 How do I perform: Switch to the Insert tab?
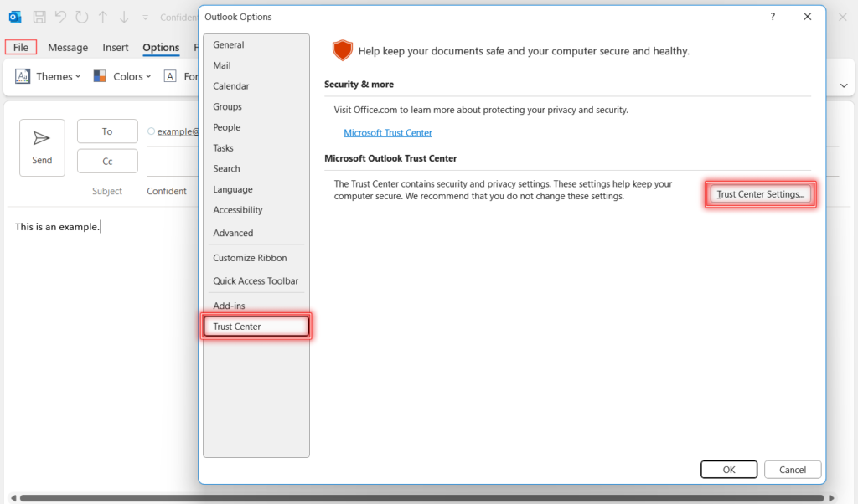116,48
